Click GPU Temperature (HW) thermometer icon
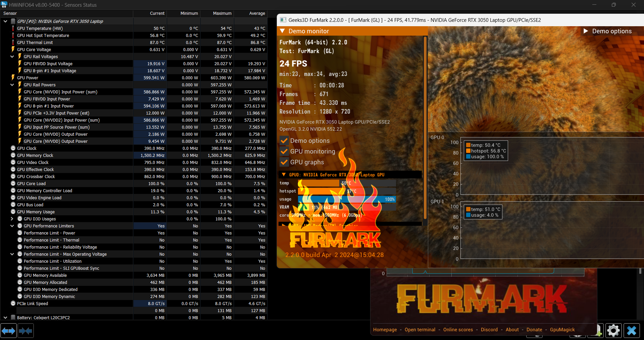This screenshot has height=340, width=644. (x=13, y=28)
